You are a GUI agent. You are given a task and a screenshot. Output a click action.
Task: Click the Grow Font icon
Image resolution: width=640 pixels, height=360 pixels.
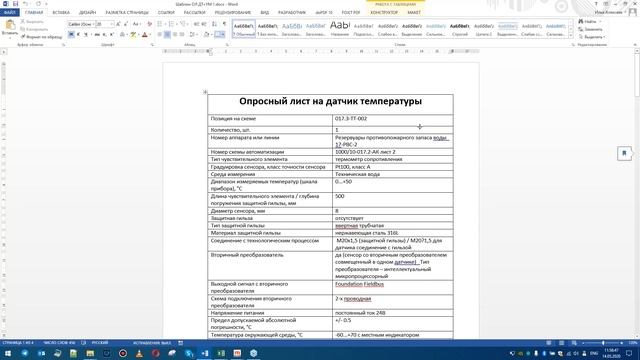(118, 24)
